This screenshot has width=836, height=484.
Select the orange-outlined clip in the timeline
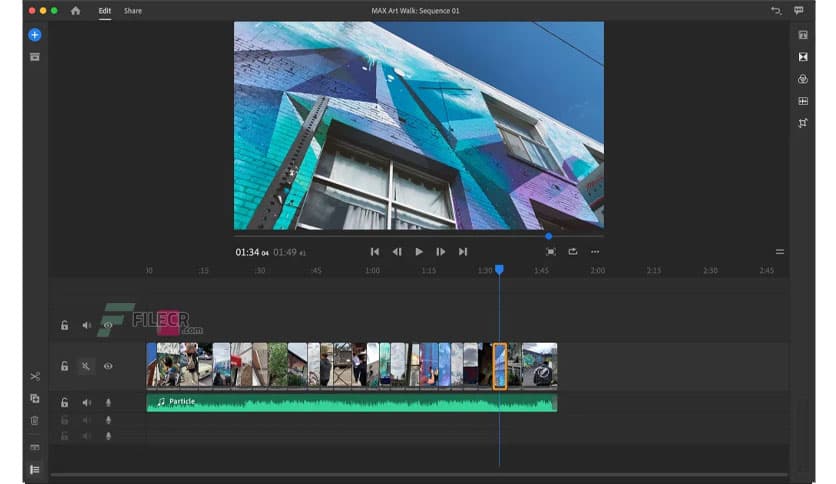point(500,366)
